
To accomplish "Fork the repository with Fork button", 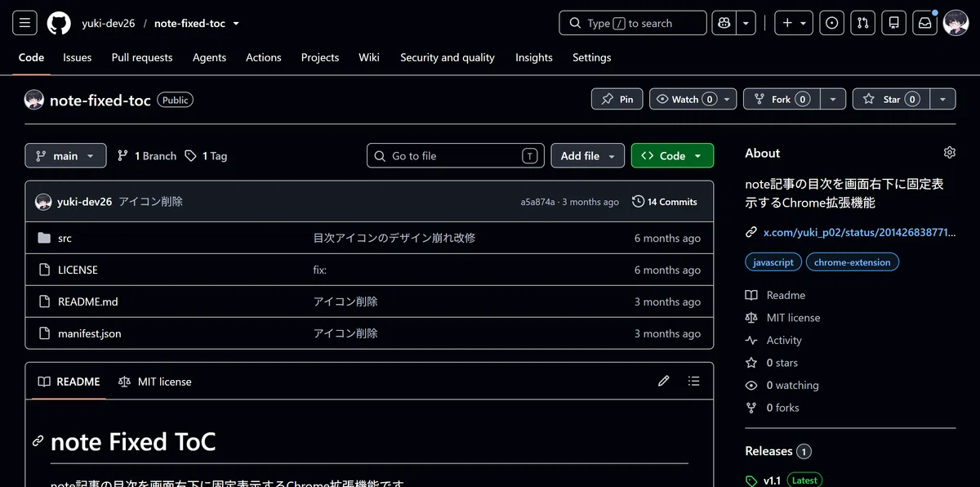I will pos(782,99).
